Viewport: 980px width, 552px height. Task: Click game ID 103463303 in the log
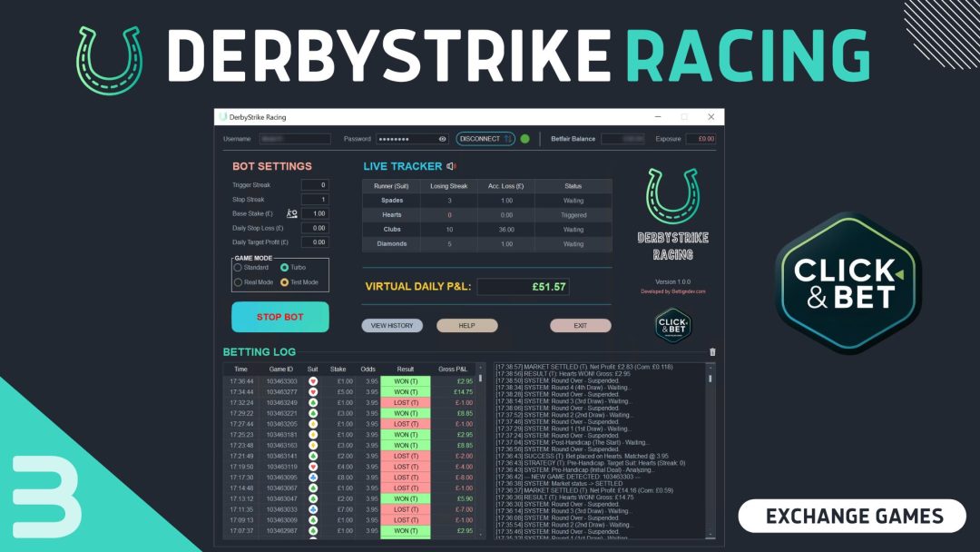pos(282,381)
